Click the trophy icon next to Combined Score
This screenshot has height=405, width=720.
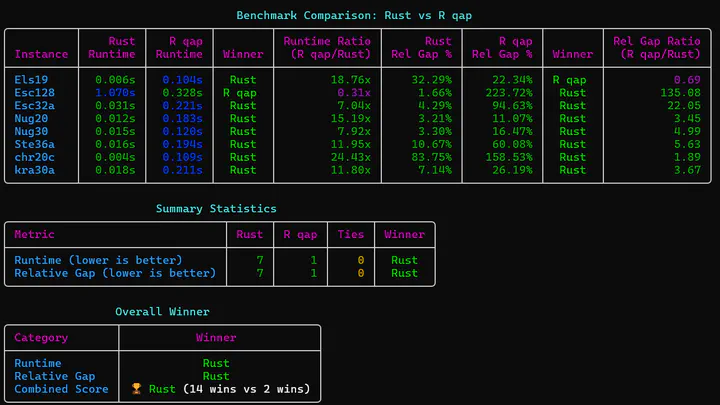(x=137, y=389)
